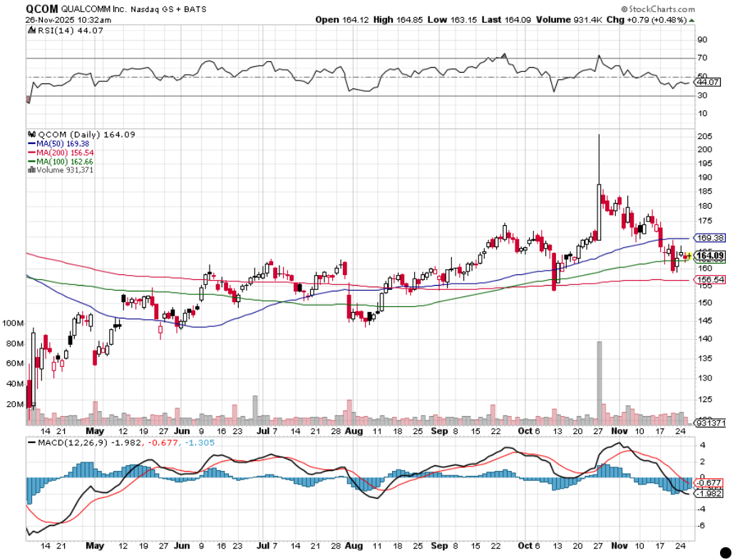Click the Aug label on the lower date axis
This screenshot has width=735, height=560.
click(x=354, y=546)
